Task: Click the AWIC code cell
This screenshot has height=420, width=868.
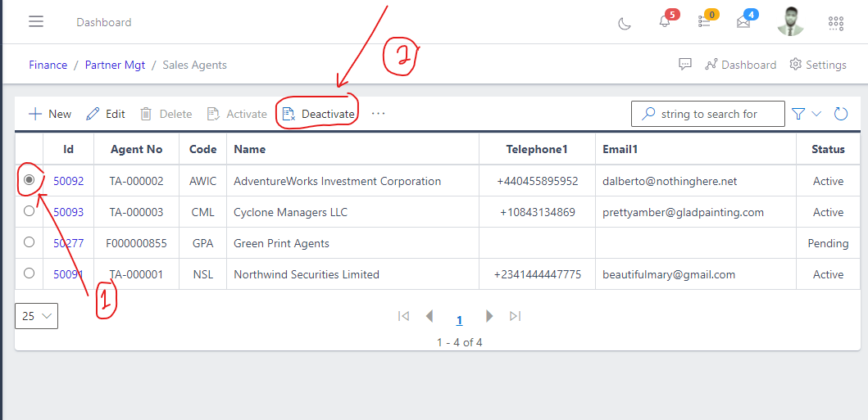Action: (x=203, y=181)
